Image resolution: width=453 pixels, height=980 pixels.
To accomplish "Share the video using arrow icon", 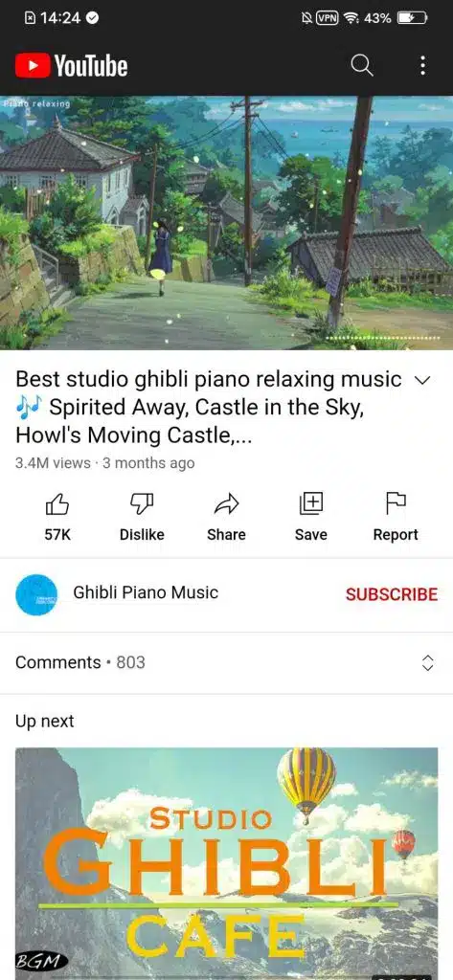I will pyautogui.click(x=226, y=517).
